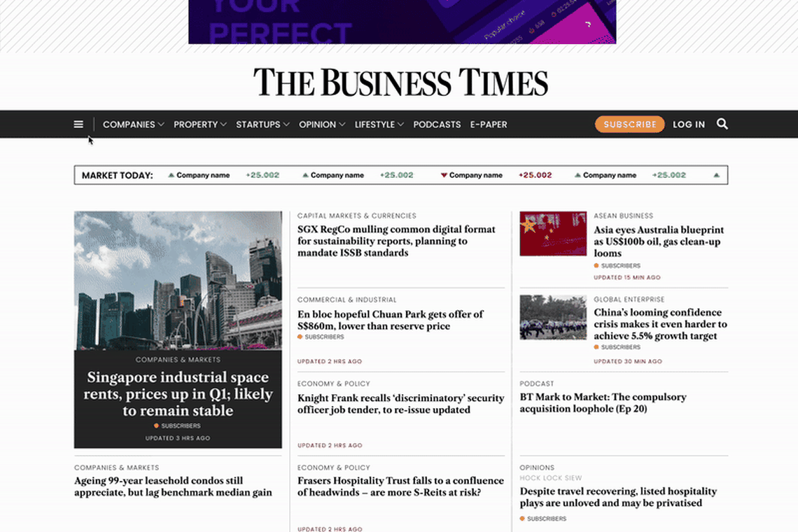This screenshot has height=532, width=798.
Task: Click the purple banner advertisement at top
Action: pos(402,22)
